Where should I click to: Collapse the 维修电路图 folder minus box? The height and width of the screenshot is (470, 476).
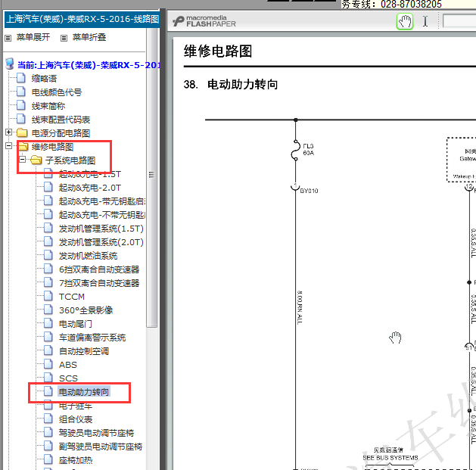[x=9, y=146]
